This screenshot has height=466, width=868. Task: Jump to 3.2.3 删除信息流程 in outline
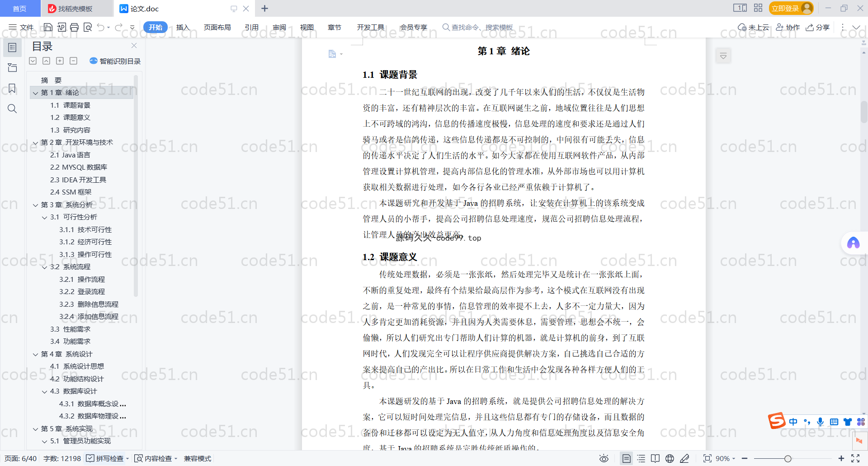click(x=89, y=304)
